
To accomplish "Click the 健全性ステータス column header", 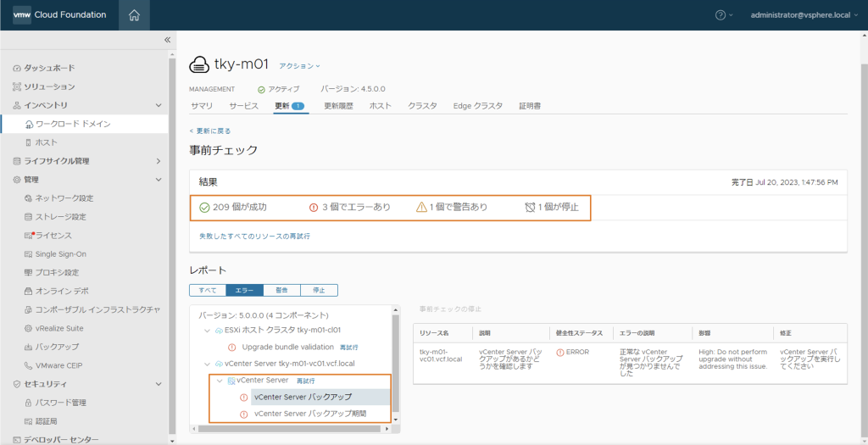I will point(579,333).
